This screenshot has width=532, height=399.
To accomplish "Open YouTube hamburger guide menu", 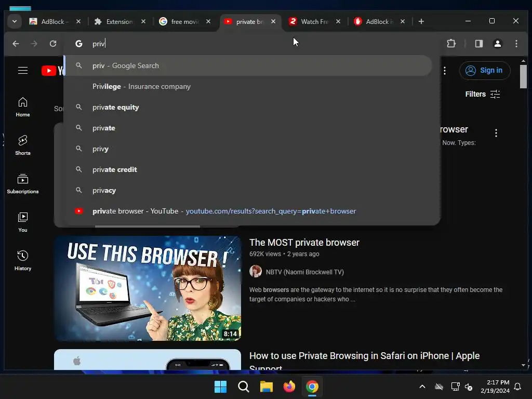I will pyautogui.click(x=23, y=71).
